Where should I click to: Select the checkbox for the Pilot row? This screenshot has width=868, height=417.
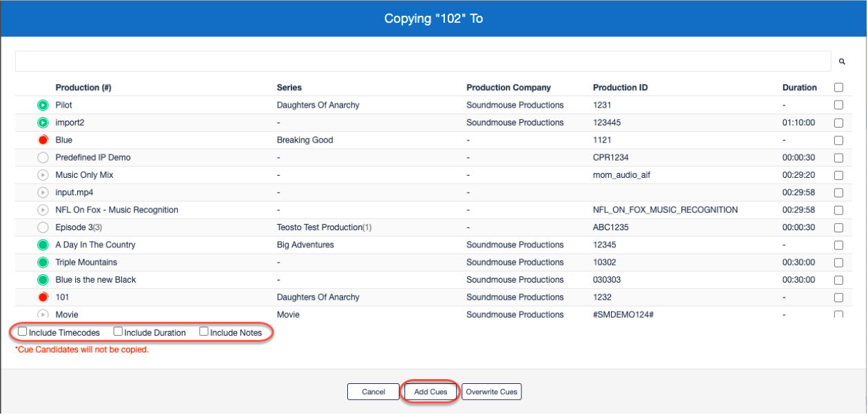(838, 105)
